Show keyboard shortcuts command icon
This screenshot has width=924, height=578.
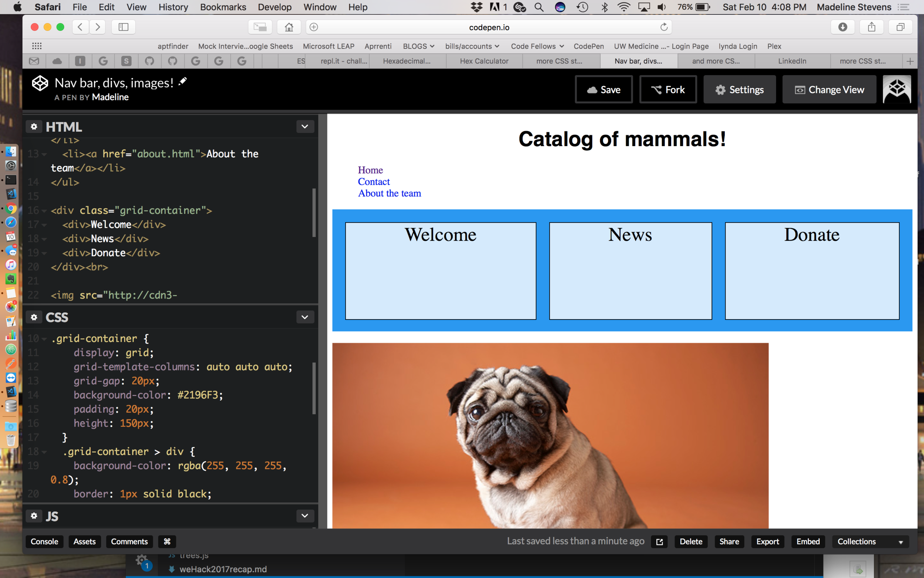[x=167, y=542]
